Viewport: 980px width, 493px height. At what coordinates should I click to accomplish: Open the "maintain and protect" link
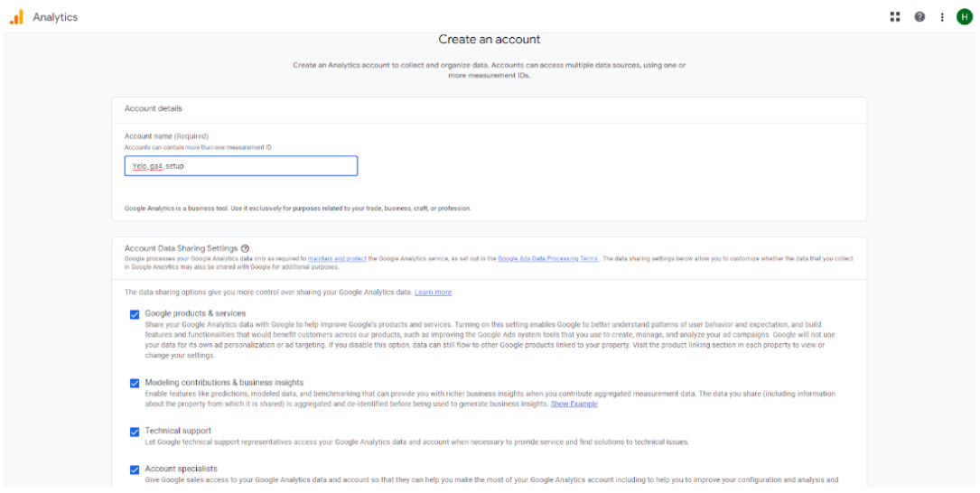337,259
